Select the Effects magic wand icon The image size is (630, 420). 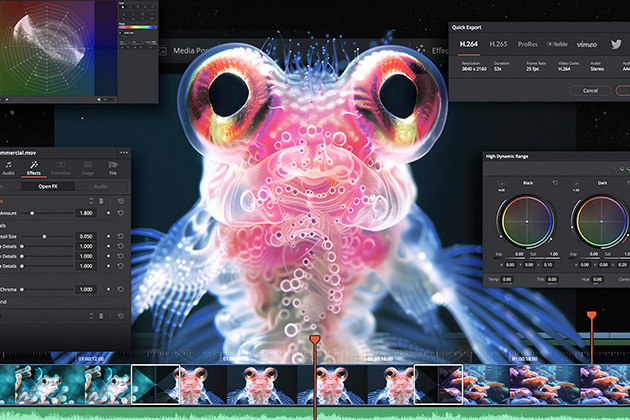[34, 165]
